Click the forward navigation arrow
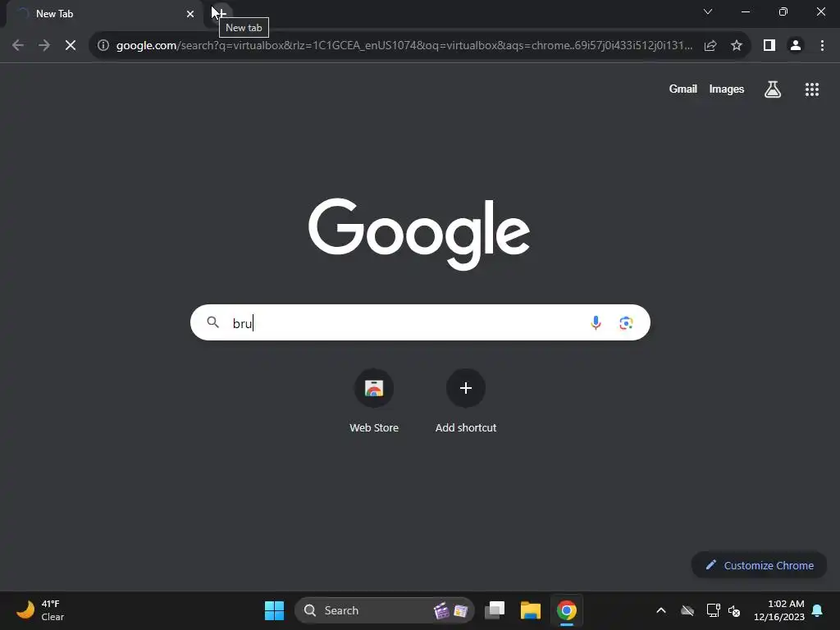840x630 pixels. tap(44, 46)
